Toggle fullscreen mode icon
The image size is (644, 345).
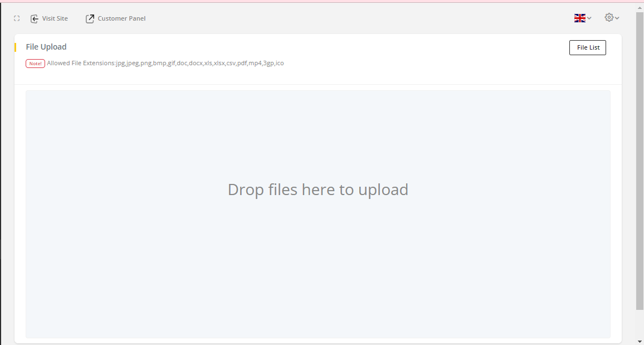[17, 18]
